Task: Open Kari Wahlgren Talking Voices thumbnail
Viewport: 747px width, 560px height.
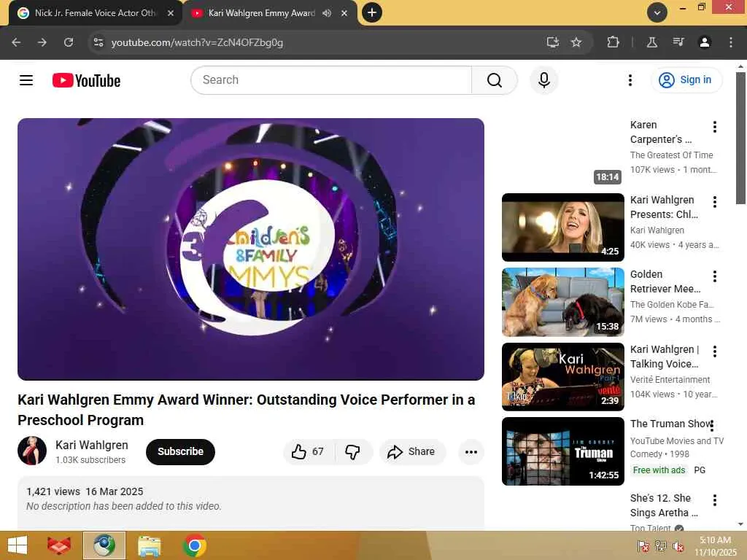Action: pyautogui.click(x=562, y=377)
